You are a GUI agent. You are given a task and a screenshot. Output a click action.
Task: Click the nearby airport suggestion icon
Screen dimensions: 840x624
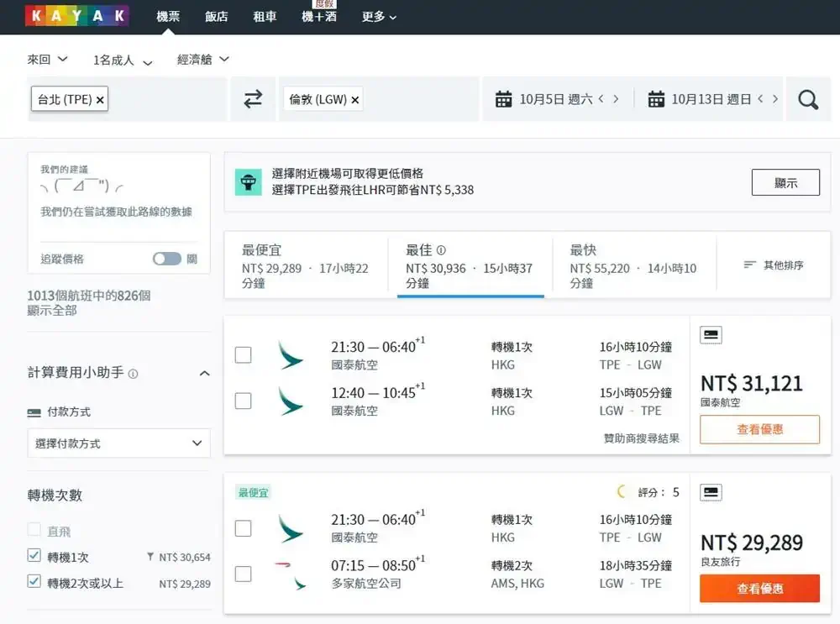click(x=248, y=182)
